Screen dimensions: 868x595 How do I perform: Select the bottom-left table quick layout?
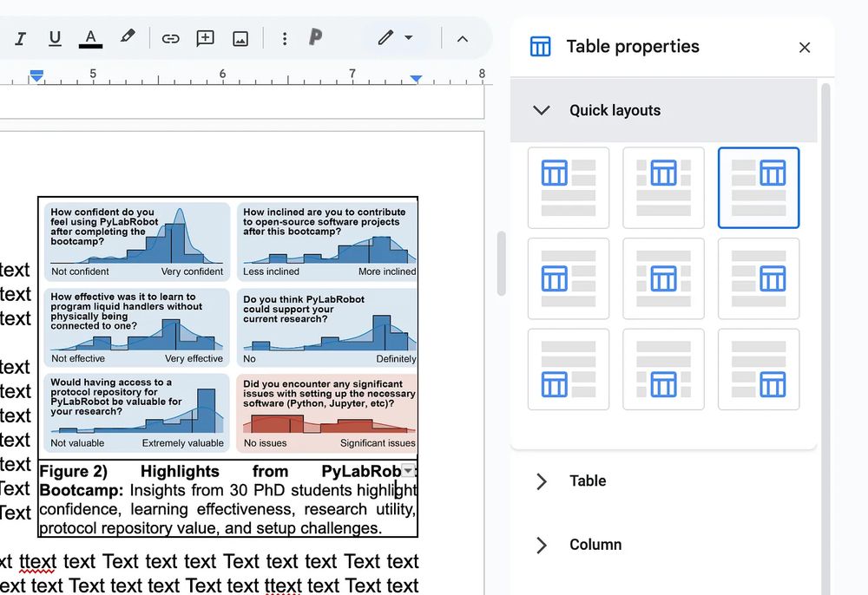point(569,369)
